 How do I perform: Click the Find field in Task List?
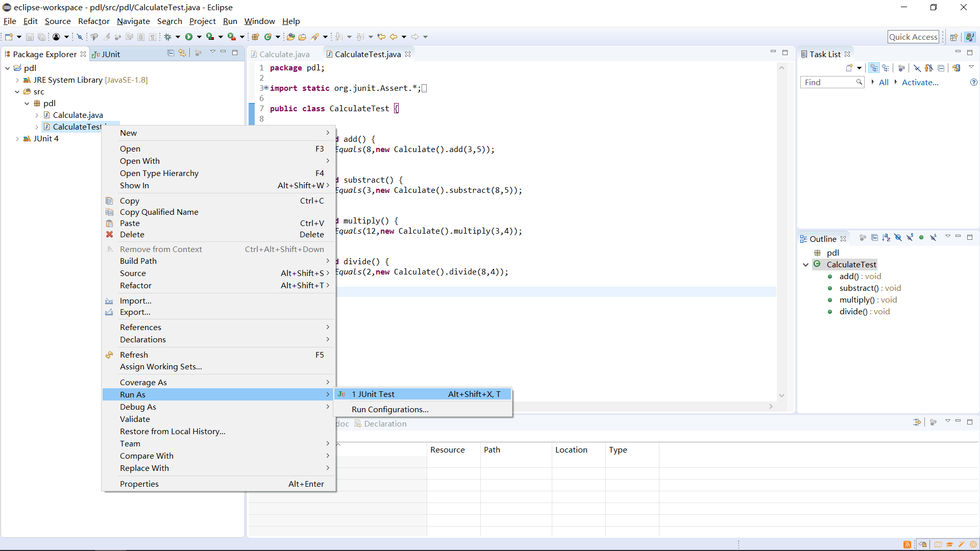pyautogui.click(x=832, y=83)
